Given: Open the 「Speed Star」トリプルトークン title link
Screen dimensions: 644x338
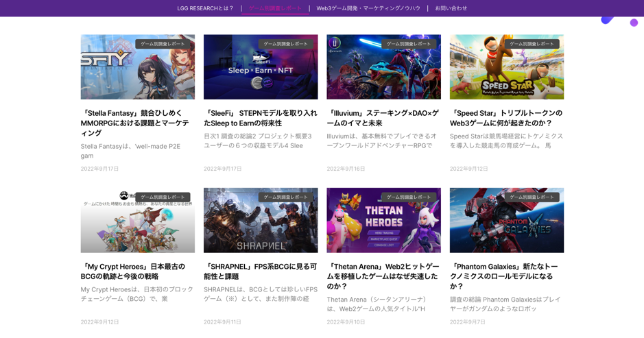Looking at the screenshot, I should click(506, 118).
